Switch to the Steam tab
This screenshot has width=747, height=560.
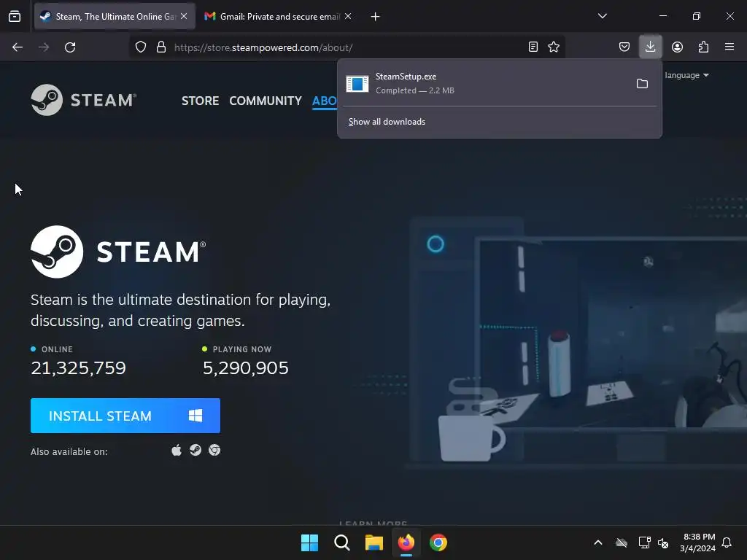pos(115,17)
